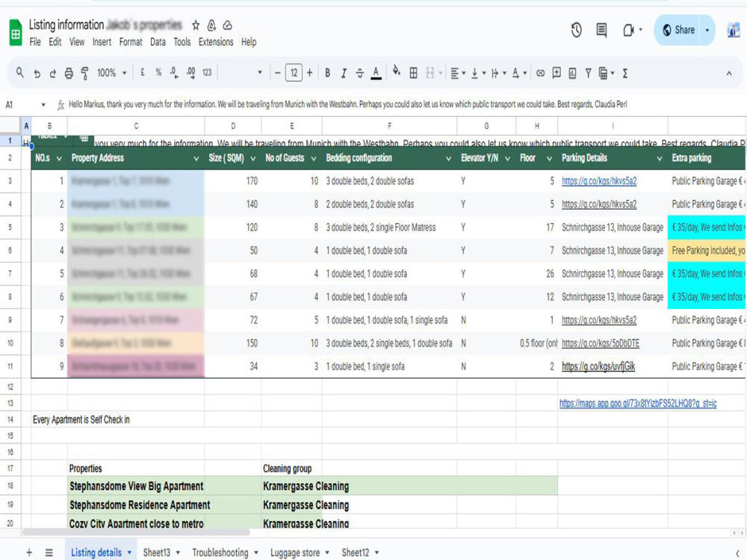The height and width of the screenshot is (560, 747).
Task: Insert a comment from toolbar
Action: coord(557,73)
